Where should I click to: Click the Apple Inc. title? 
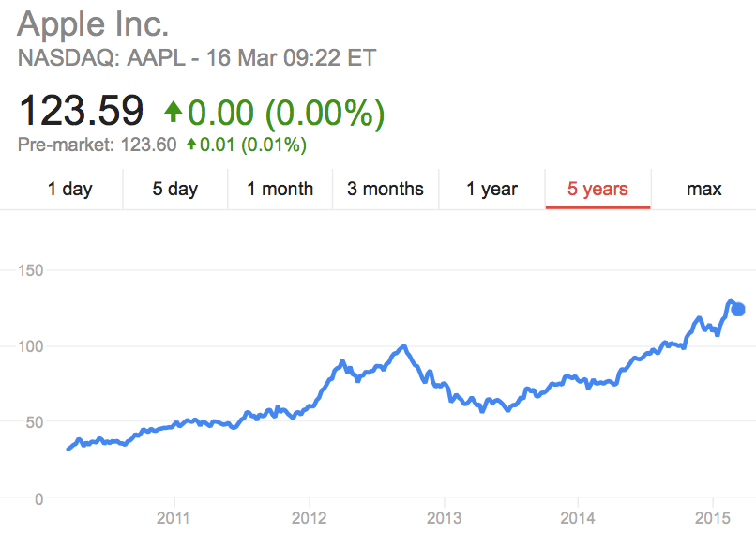[94, 23]
